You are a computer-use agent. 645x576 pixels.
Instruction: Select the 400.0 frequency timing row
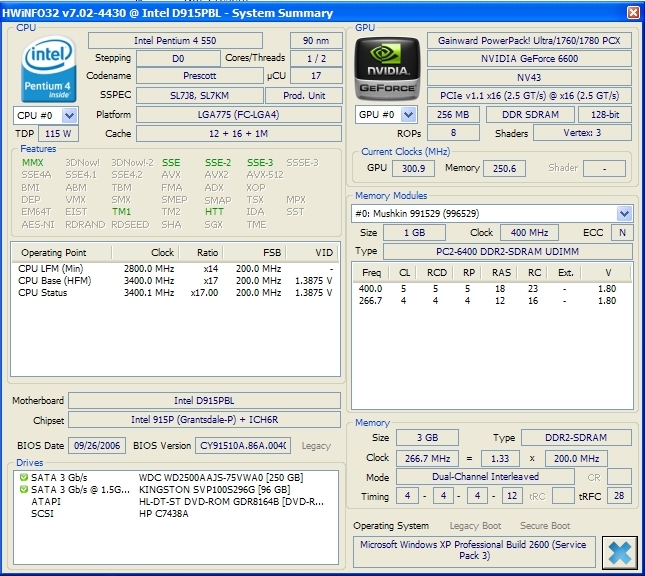coord(492,289)
